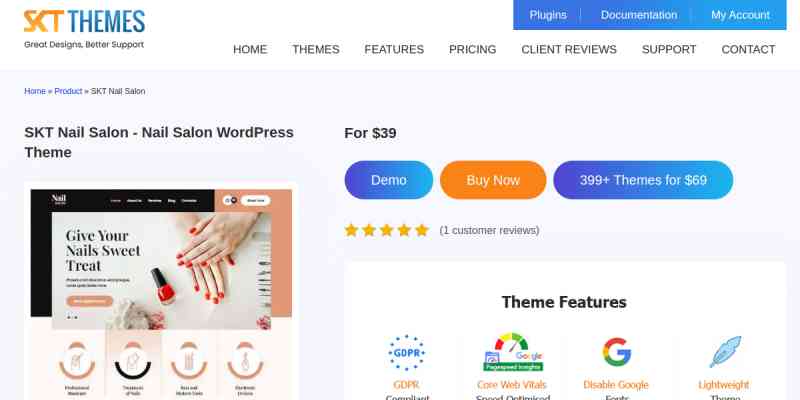Open the Support menu item
Screen dimensions: 800x400
click(x=669, y=49)
